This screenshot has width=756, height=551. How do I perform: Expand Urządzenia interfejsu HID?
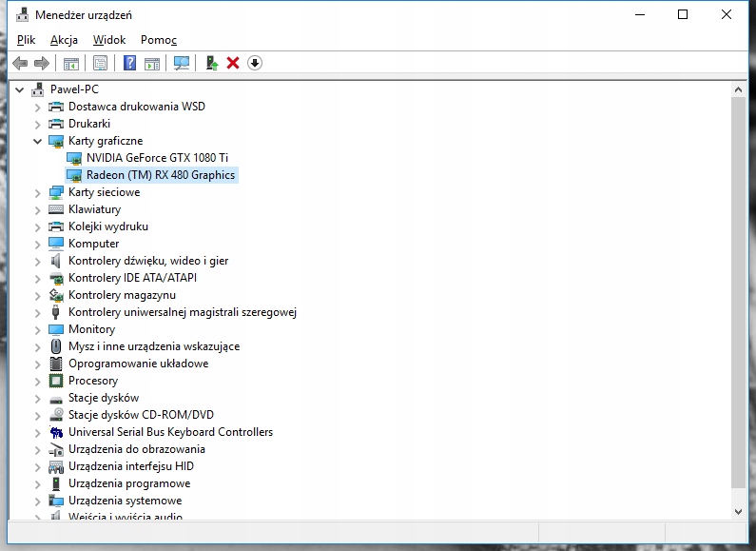point(38,467)
